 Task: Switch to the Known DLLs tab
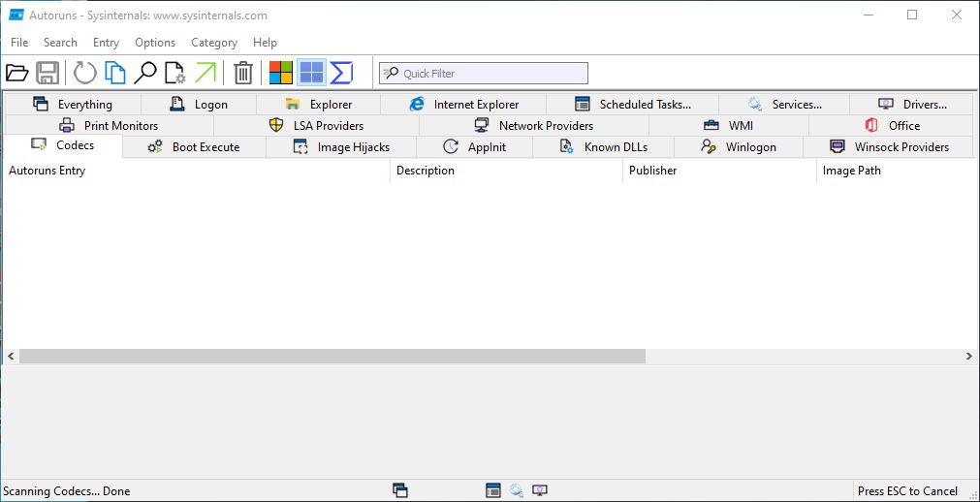pyautogui.click(x=603, y=147)
